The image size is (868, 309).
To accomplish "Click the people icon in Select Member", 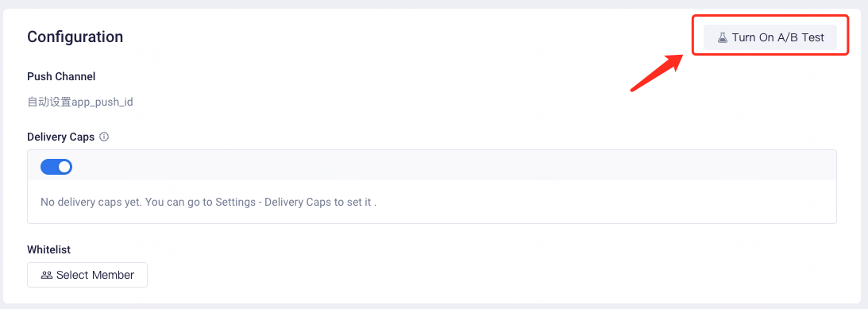I will 47,275.
